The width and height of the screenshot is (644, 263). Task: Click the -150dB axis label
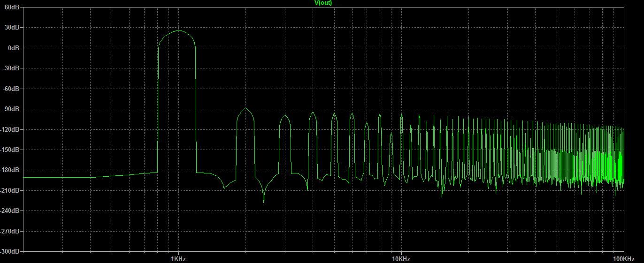point(10,150)
